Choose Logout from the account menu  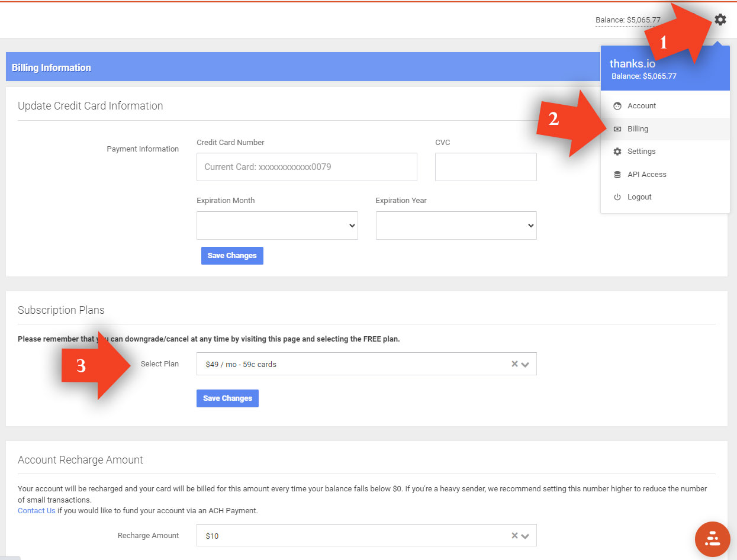pos(639,197)
